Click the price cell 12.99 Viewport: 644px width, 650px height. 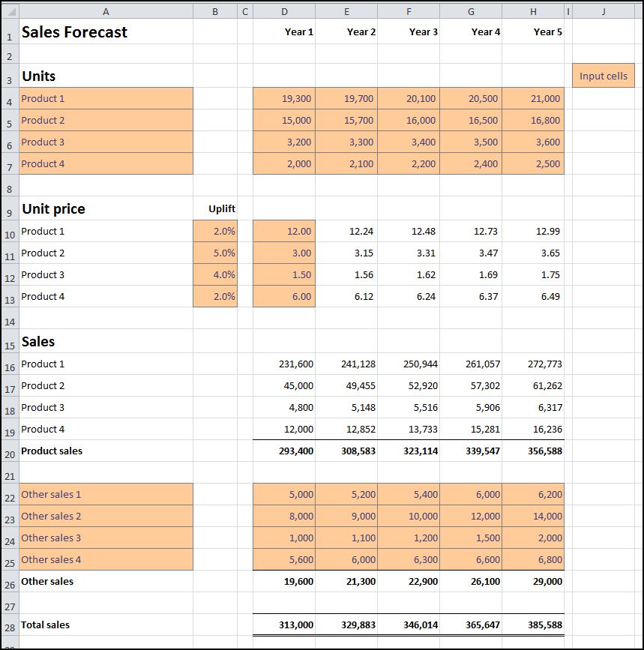(x=533, y=232)
